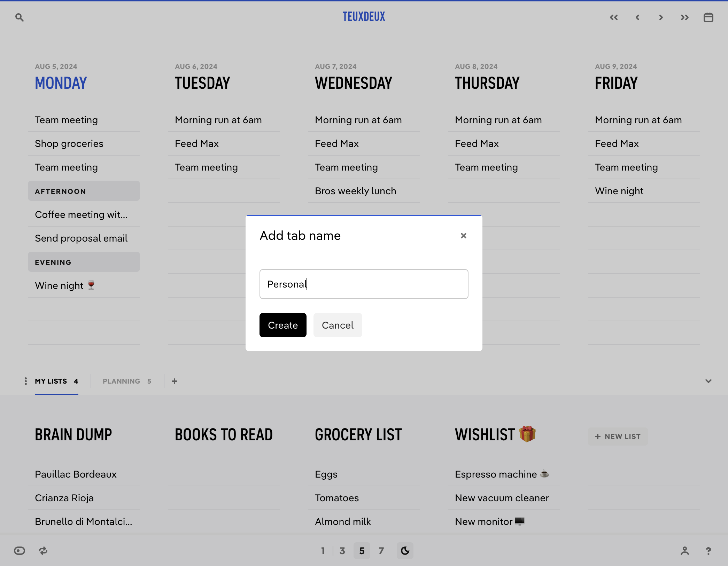Go to next day with right chevron
Image resolution: width=728 pixels, height=566 pixels.
661,17
